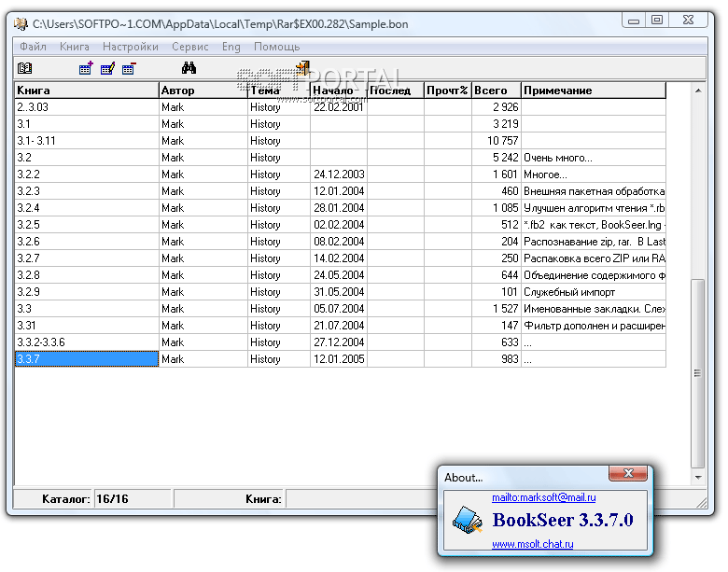Edit the catalog record (pencil icon)
The image size is (728, 572).
(107, 68)
